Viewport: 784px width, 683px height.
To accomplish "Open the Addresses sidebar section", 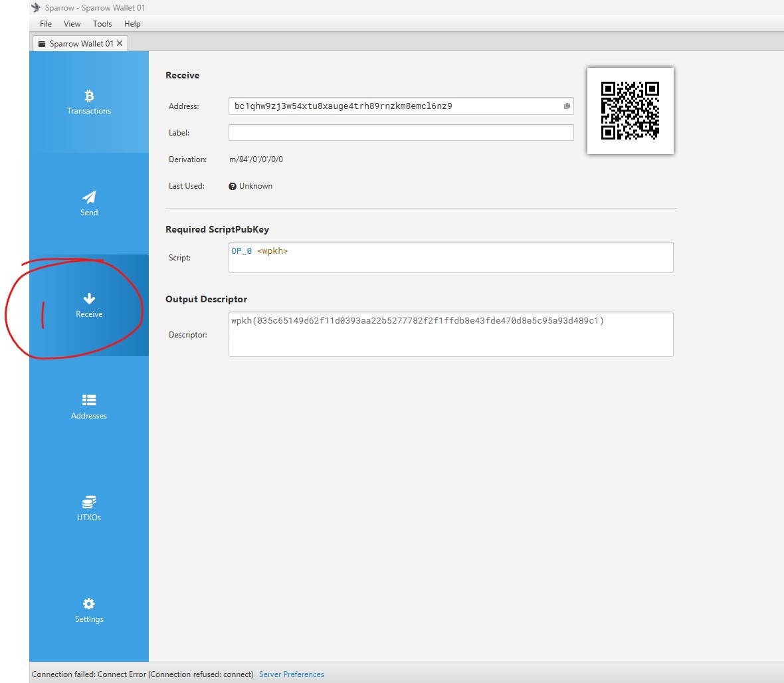I will (89, 407).
